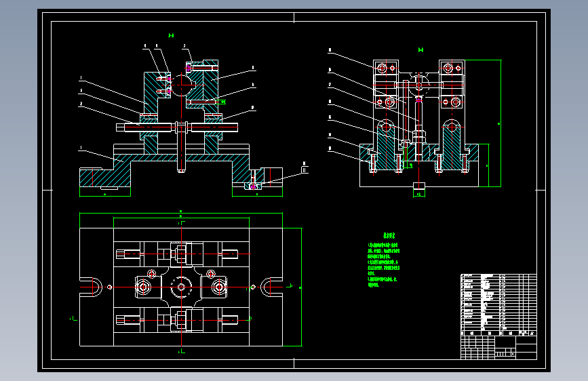Click the right U-shaped mounting slot in plan view
This screenshot has height=381, width=588.
click(271, 287)
